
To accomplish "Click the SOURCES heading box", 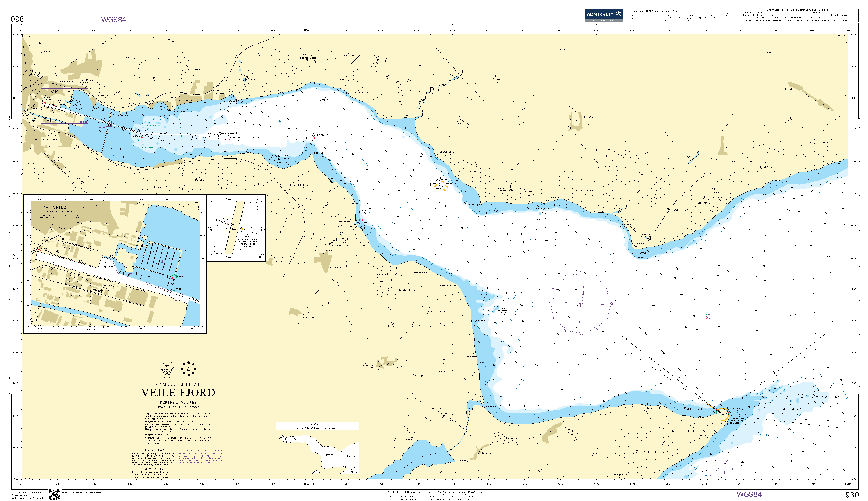I will 317,426.
